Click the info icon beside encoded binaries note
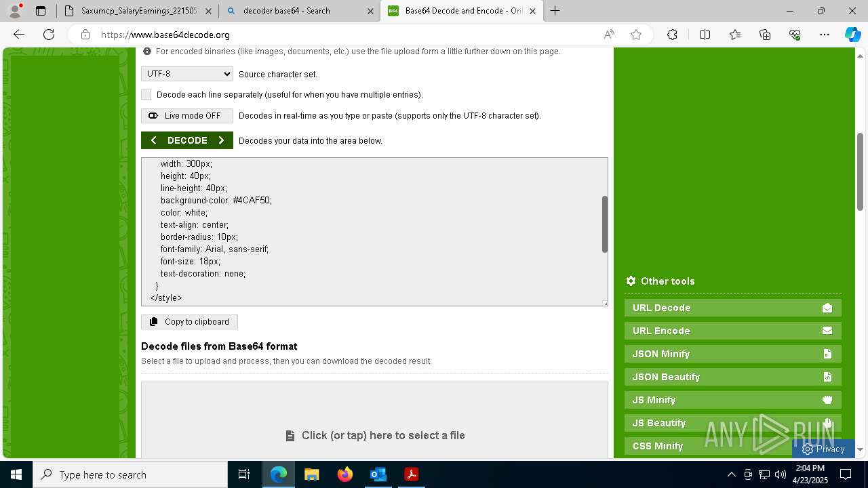This screenshot has height=488, width=868. coord(147,52)
